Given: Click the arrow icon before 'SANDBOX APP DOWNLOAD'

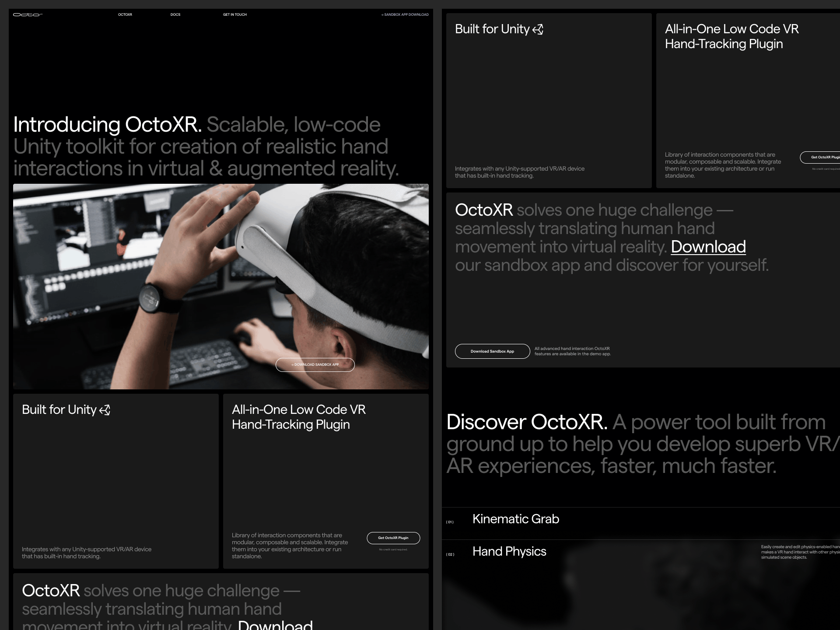Looking at the screenshot, I should (382, 14).
